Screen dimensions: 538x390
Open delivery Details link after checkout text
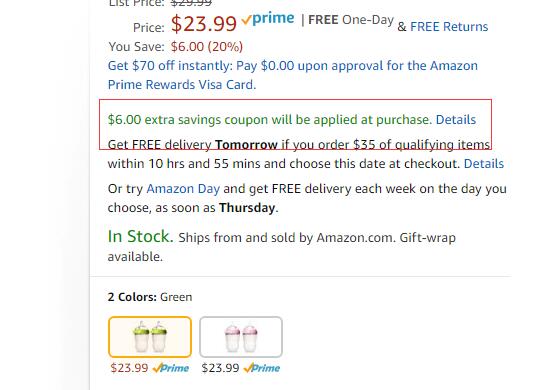click(x=484, y=164)
